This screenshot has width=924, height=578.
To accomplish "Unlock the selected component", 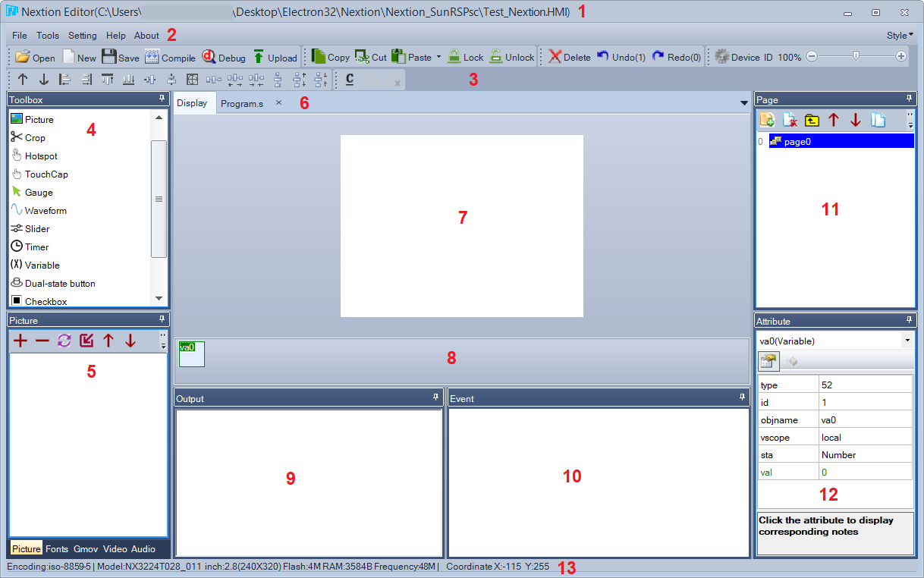I will [x=511, y=57].
